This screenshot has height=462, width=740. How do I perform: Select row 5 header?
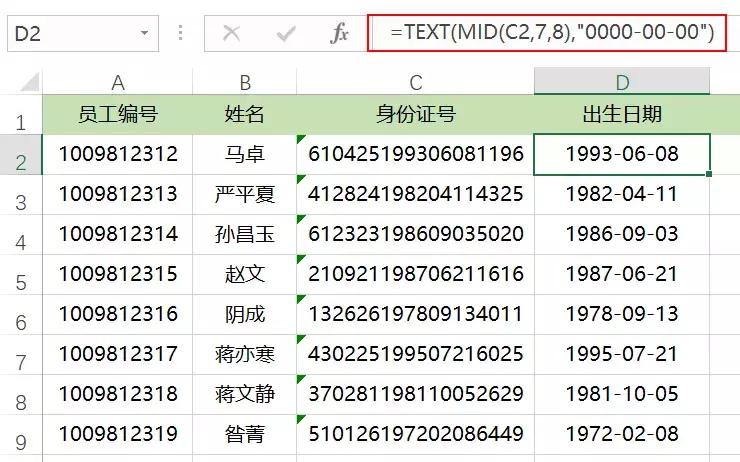pos(21,275)
